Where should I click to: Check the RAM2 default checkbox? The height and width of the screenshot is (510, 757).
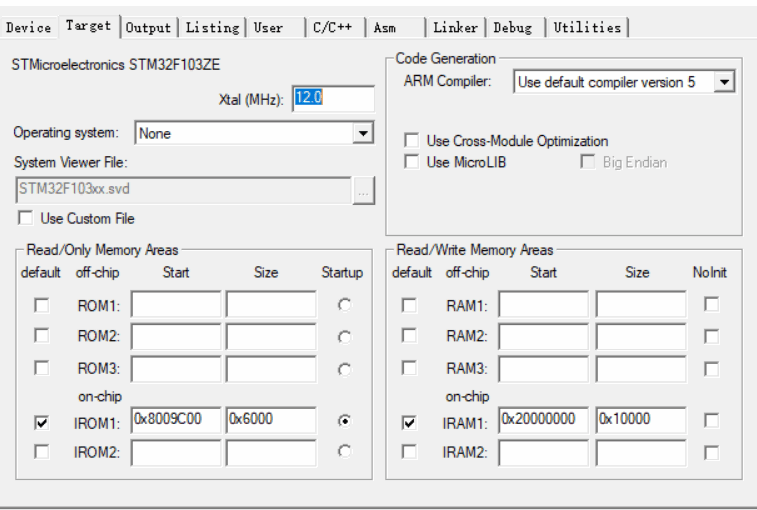click(409, 335)
